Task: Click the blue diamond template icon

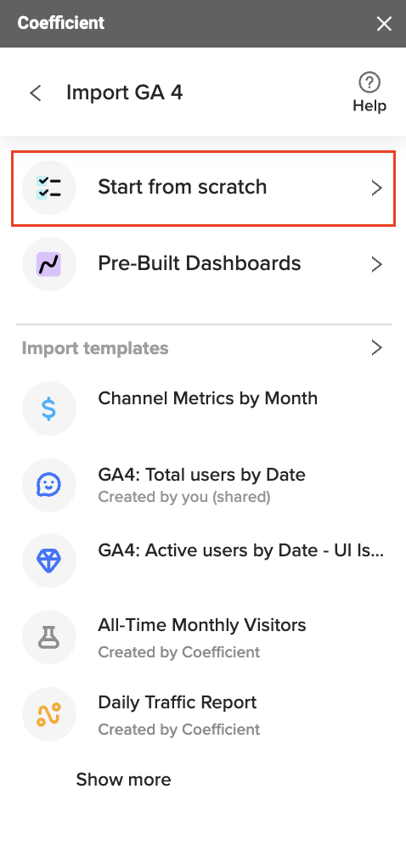Action: tap(48, 561)
